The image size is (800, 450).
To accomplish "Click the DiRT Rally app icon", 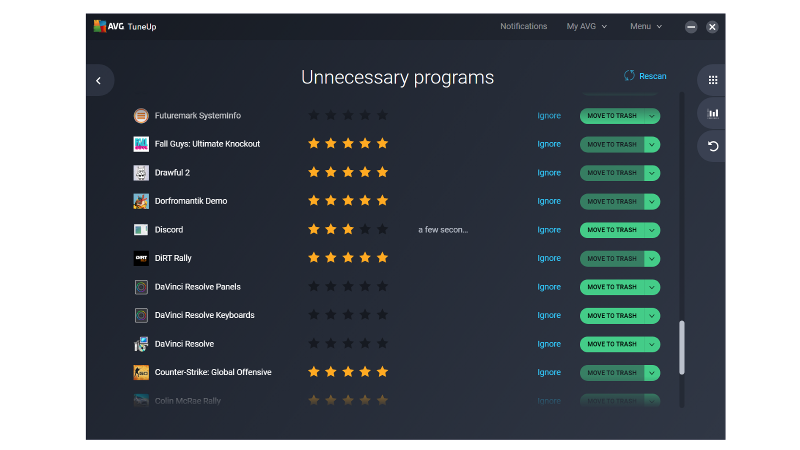I will pyautogui.click(x=141, y=258).
